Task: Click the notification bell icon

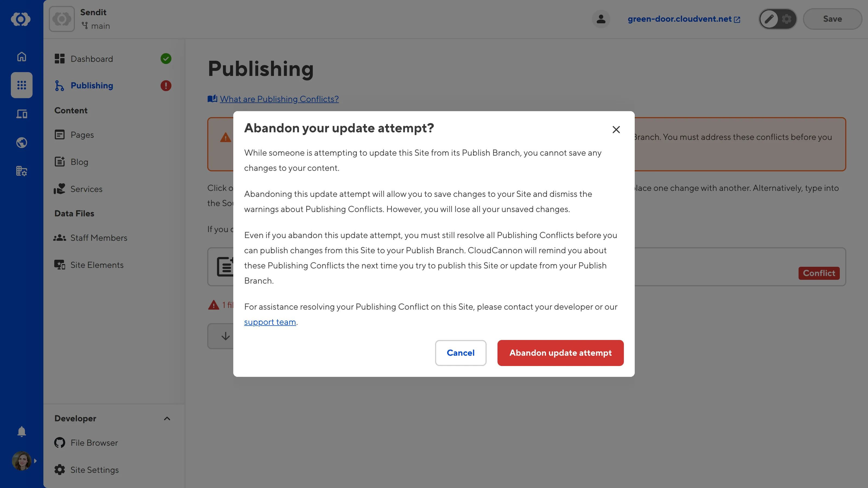Action: (x=21, y=431)
